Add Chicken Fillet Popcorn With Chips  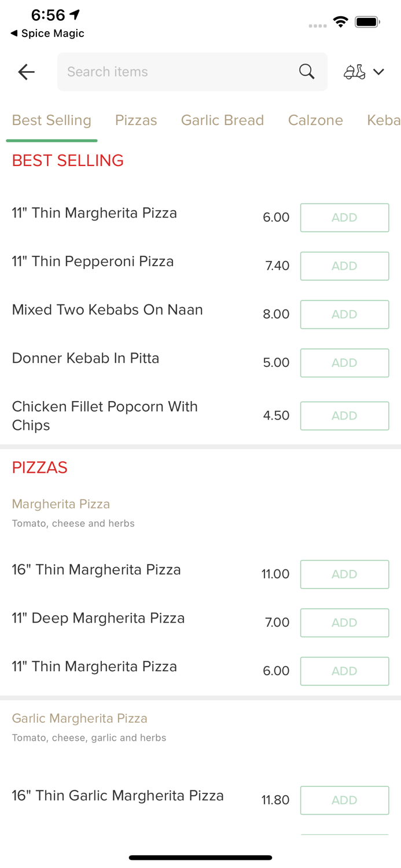click(x=344, y=415)
